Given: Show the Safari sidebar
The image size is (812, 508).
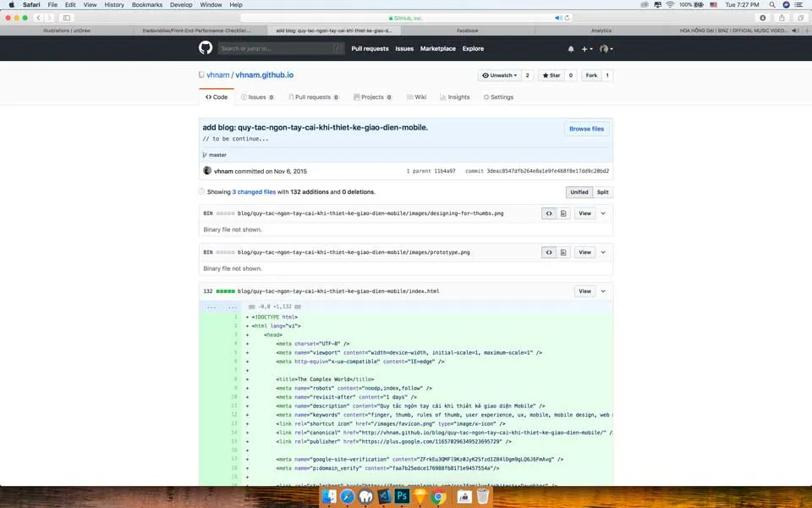Looking at the screenshot, I should [x=67, y=18].
